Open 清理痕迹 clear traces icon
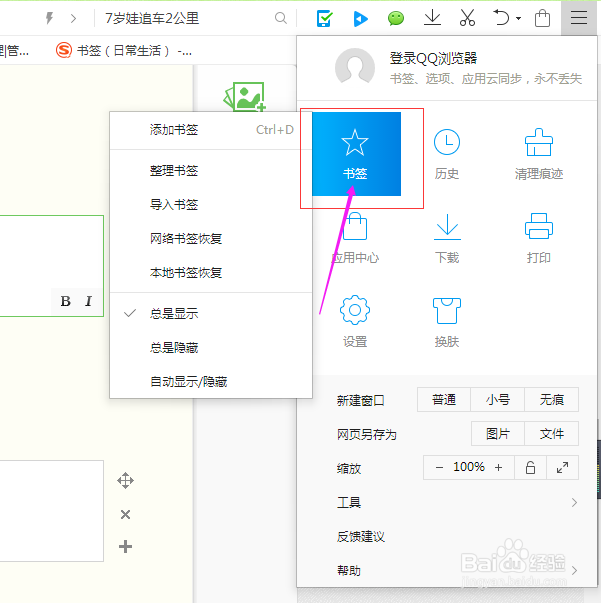Screen dimensions: 601x603 pos(539,155)
